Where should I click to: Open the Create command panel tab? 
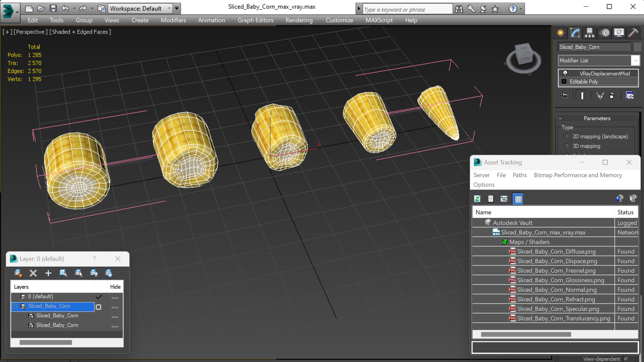[x=561, y=33]
